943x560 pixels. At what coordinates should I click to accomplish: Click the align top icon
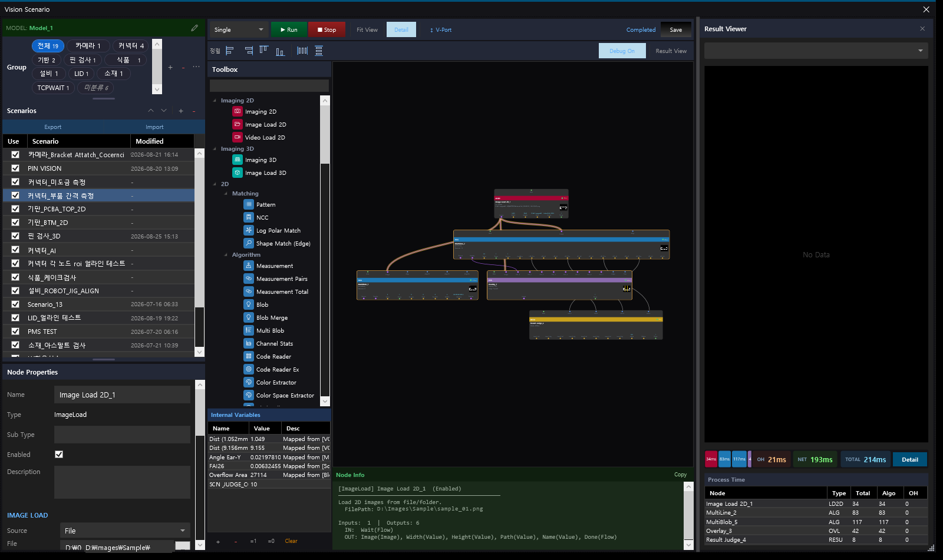click(x=263, y=51)
